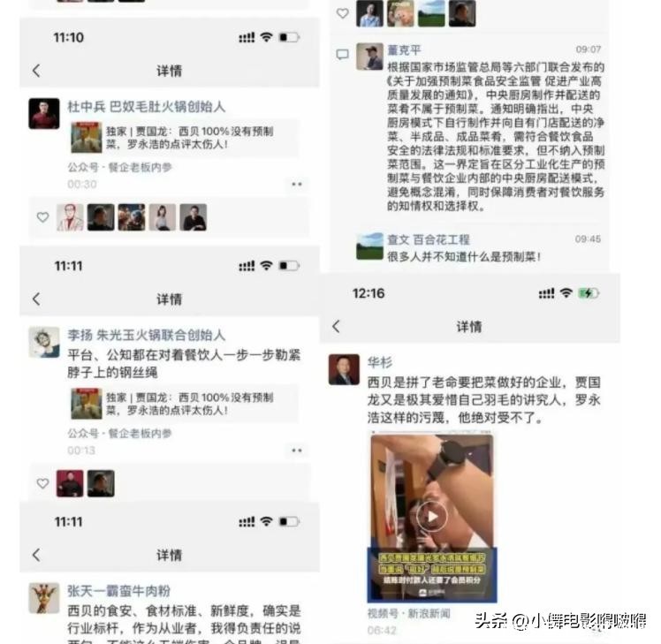Open shared article card in 李扬 post
Image resolution: width=661 pixels, height=644 pixels.
coord(184,404)
